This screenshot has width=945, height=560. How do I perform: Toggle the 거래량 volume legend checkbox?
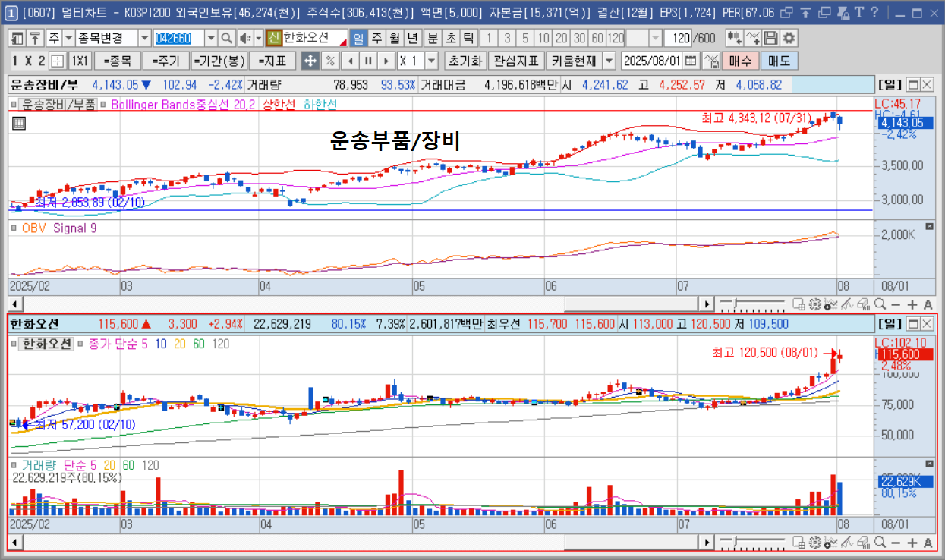click(14, 464)
